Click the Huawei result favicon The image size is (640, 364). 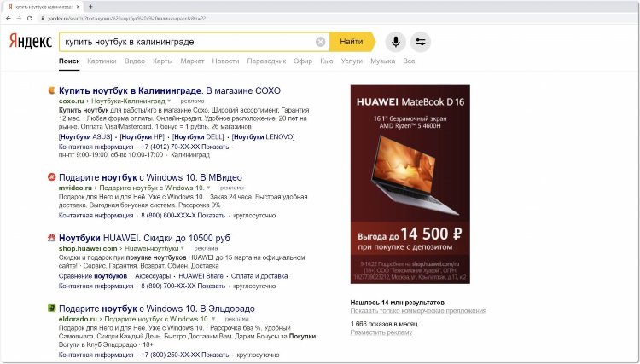point(52,237)
